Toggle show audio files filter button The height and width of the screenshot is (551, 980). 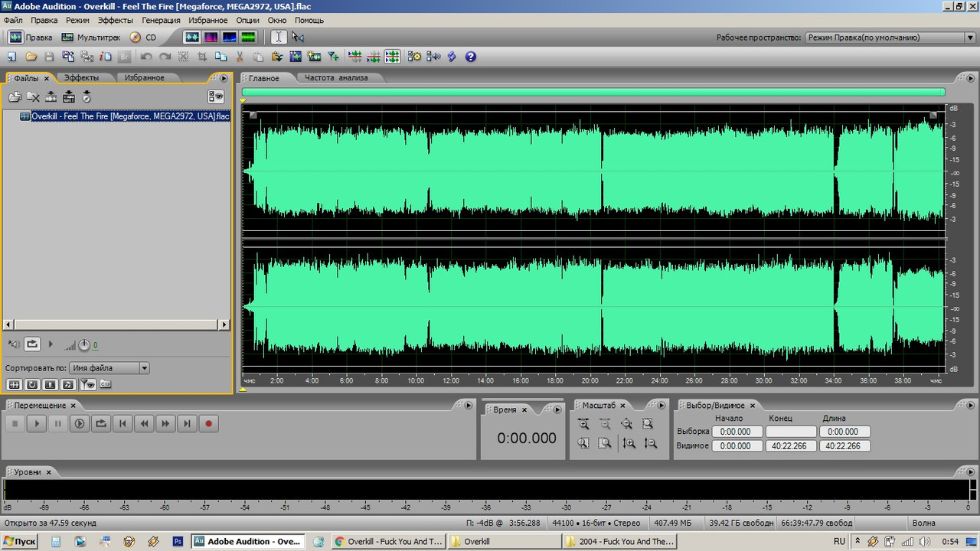pyautogui.click(x=14, y=384)
